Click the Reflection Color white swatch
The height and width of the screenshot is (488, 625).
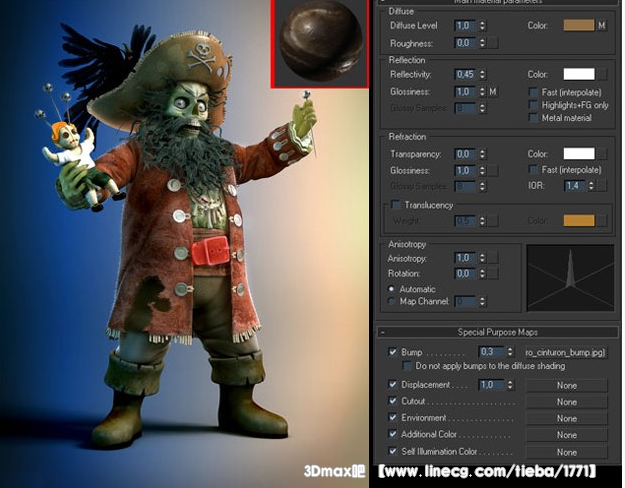tap(578, 74)
